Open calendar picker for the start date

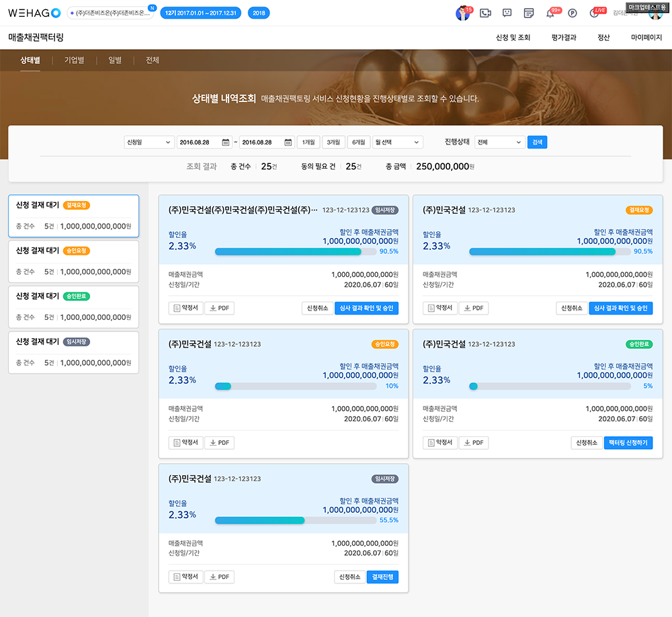(x=226, y=142)
